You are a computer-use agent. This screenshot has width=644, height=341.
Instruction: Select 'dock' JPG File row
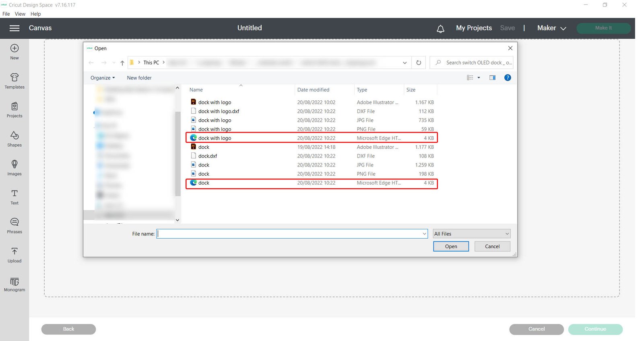coord(312,165)
